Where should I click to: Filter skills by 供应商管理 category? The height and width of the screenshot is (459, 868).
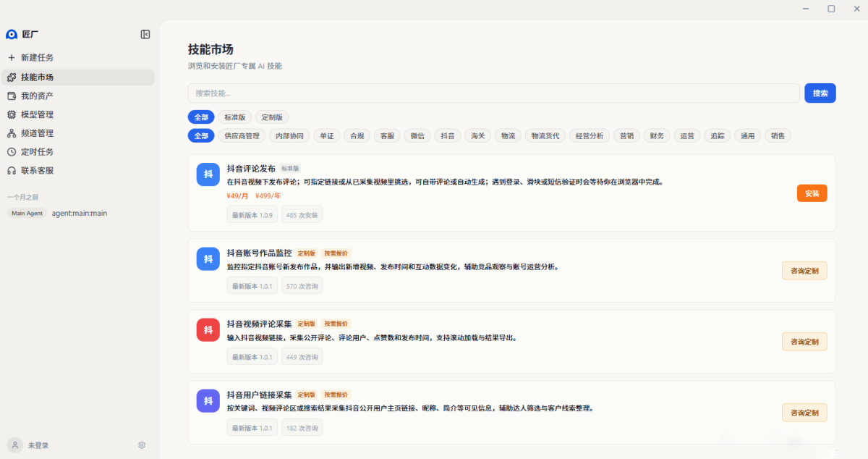pos(242,135)
